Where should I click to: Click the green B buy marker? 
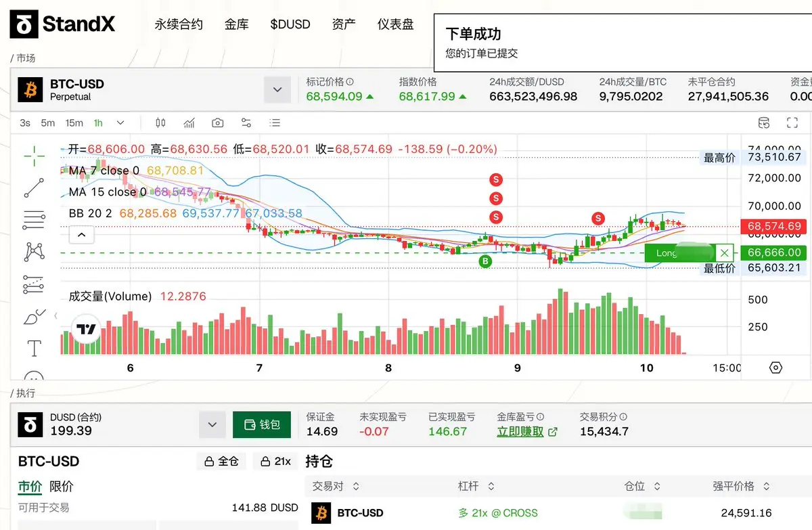[x=485, y=261]
